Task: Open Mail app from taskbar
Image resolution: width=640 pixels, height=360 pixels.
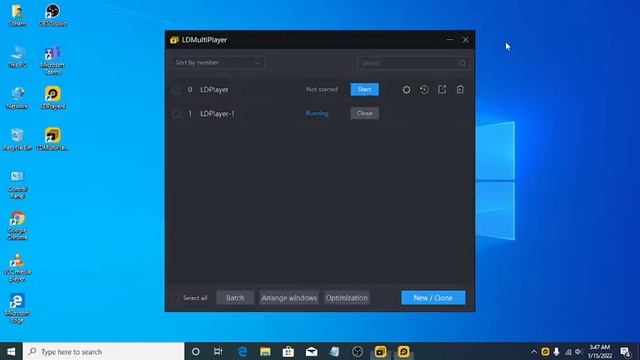Action: [x=311, y=351]
